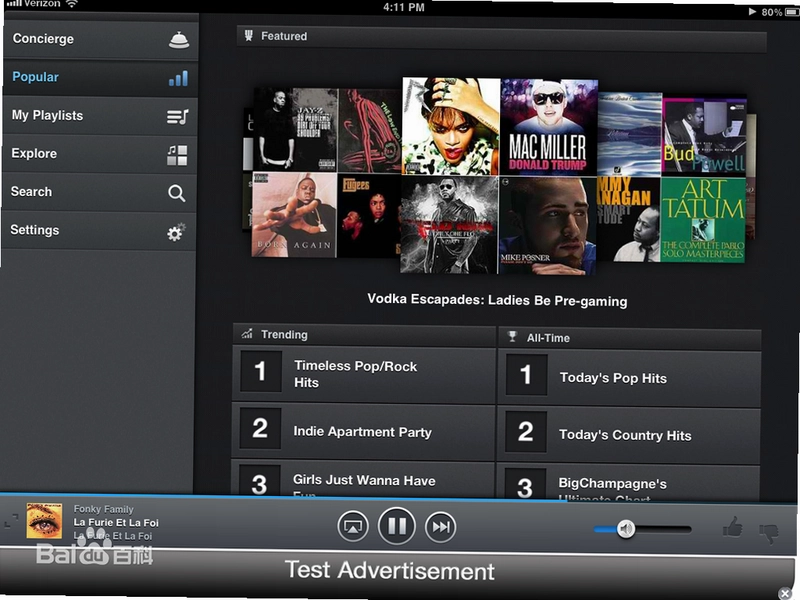Click the Wi-Fi icon in status bar
The image size is (800, 600).
coord(72,4)
